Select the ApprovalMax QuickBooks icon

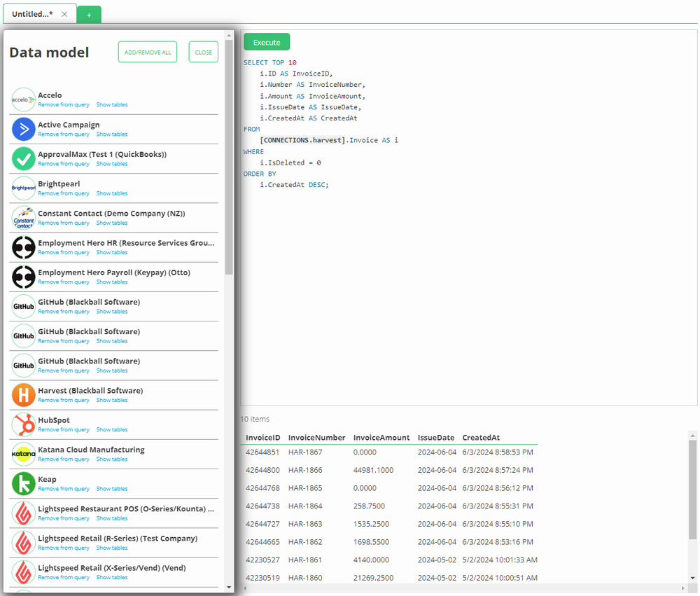coord(23,158)
